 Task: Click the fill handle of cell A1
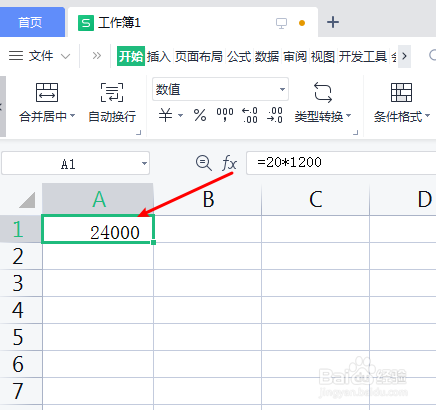point(153,242)
